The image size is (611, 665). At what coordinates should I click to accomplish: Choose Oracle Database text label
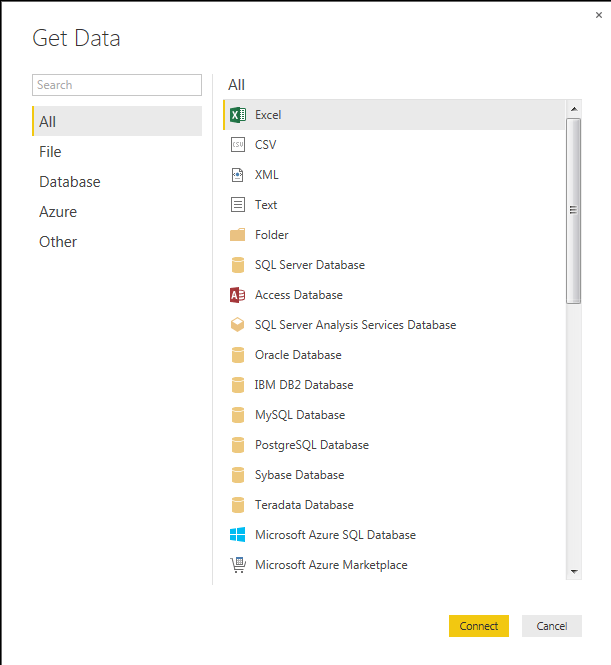point(298,355)
